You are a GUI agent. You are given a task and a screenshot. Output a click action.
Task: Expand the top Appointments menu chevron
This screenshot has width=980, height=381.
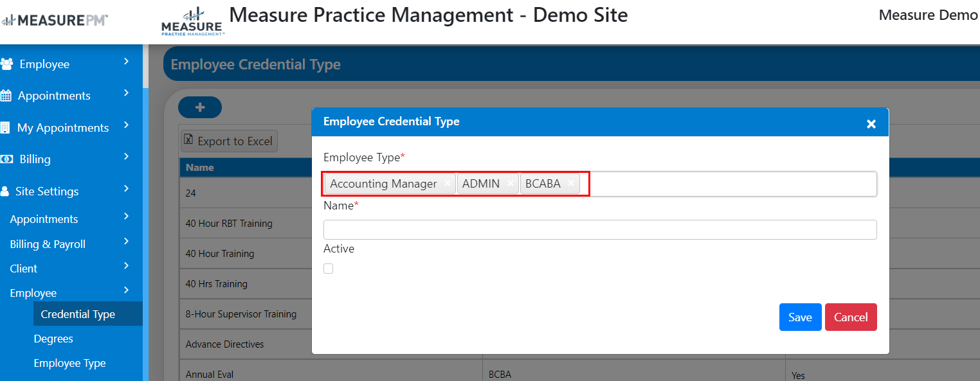point(126,93)
